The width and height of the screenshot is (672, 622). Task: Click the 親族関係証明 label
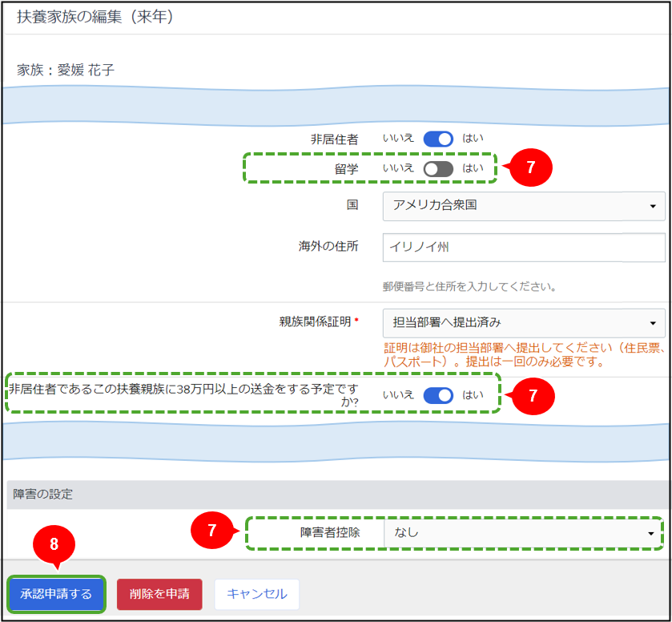315,321
